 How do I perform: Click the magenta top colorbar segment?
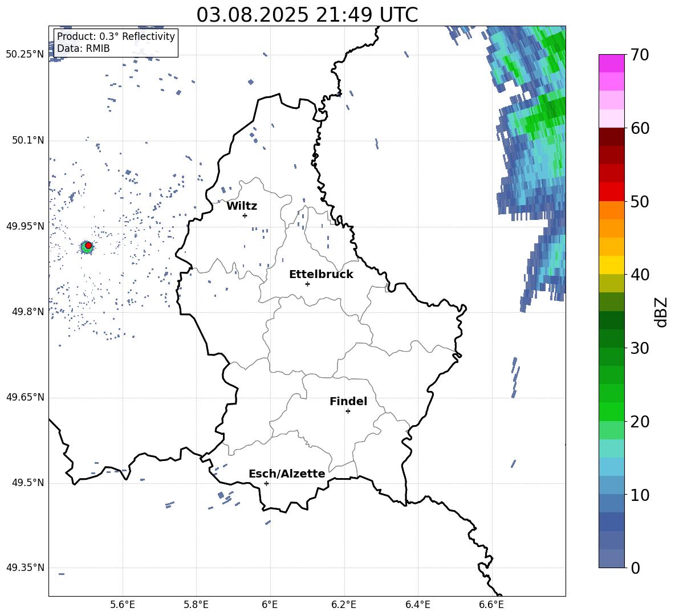[611, 63]
